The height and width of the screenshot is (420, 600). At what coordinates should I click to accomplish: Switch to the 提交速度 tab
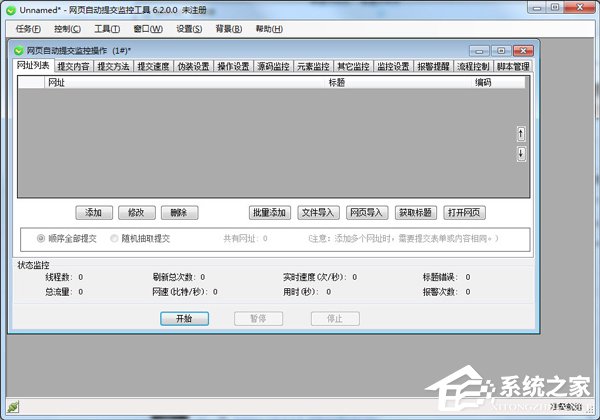pos(153,66)
